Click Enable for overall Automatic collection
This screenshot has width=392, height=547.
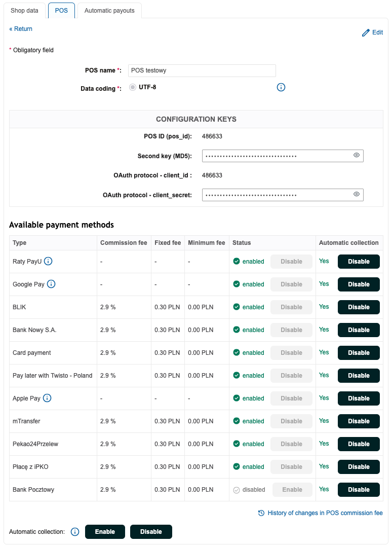[105, 532]
